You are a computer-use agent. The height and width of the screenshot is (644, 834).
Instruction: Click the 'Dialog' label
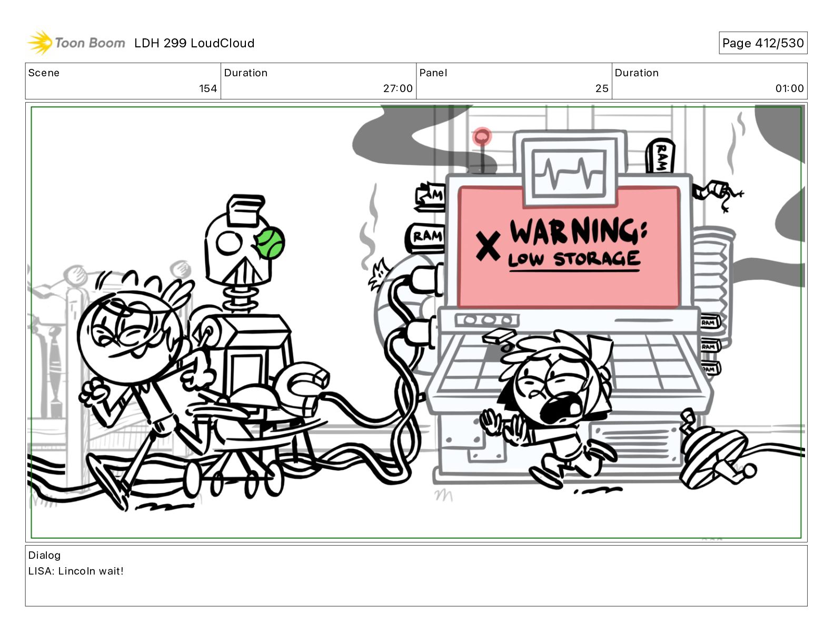click(44, 555)
